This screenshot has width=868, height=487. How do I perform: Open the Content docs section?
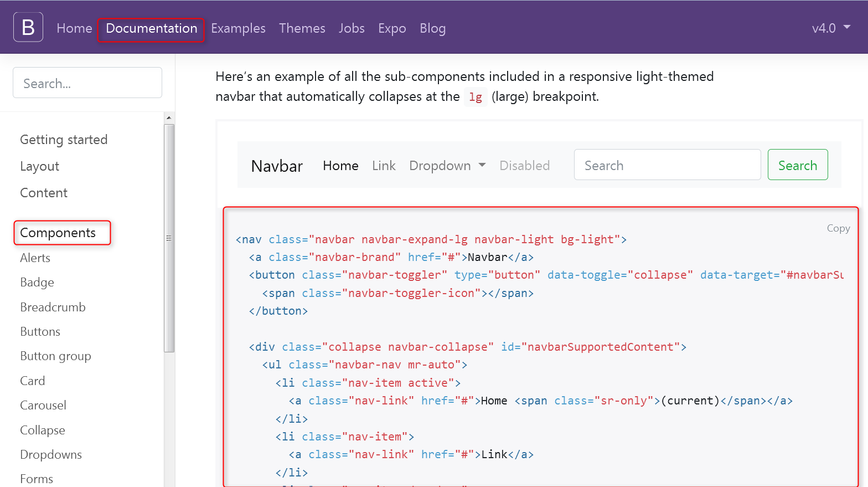44,193
